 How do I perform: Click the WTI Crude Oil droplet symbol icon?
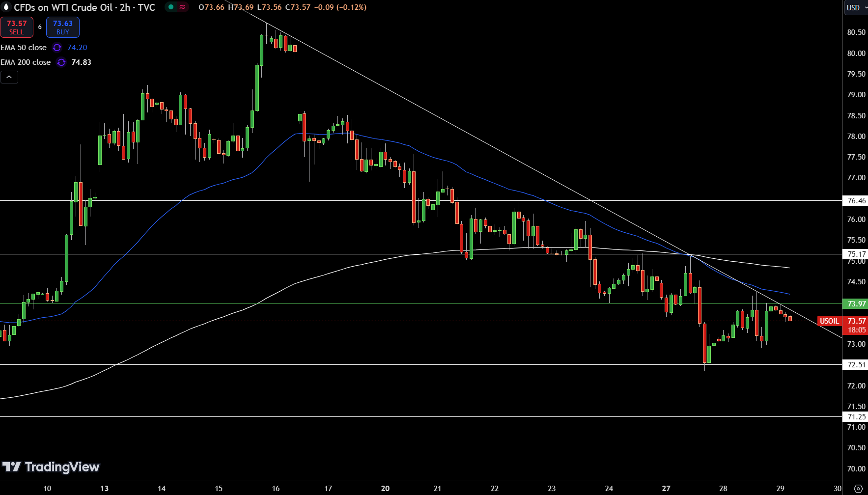click(x=6, y=7)
